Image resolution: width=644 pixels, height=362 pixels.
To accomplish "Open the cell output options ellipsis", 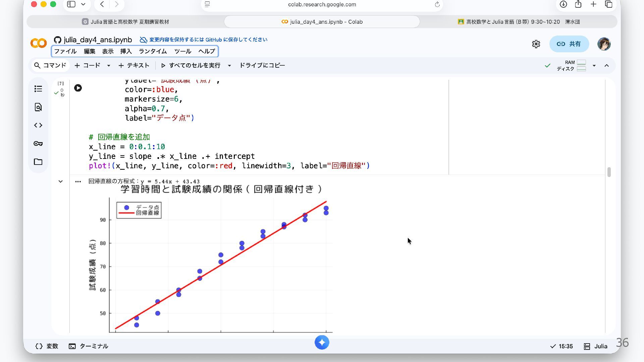I will point(78,182).
